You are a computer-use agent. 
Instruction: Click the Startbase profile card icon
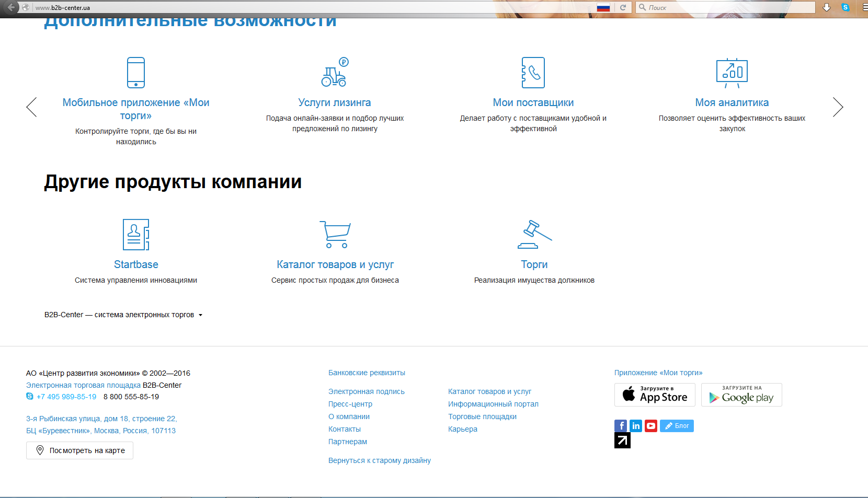[x=136, y=235]
